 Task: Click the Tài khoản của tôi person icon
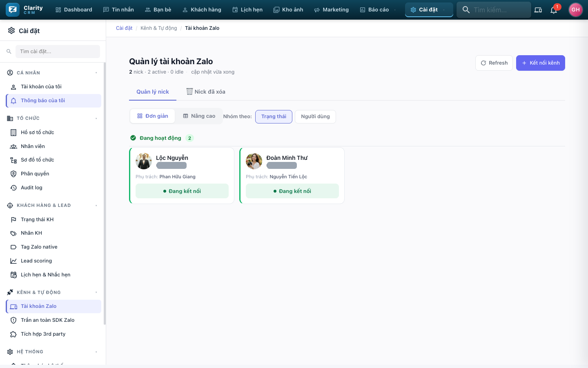(13, 87)
